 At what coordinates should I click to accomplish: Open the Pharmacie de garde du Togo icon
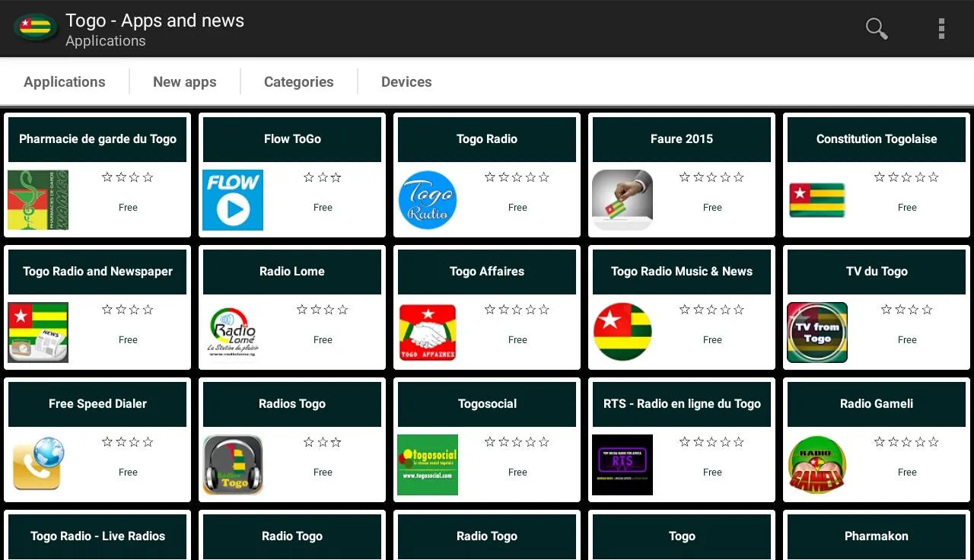38,200
